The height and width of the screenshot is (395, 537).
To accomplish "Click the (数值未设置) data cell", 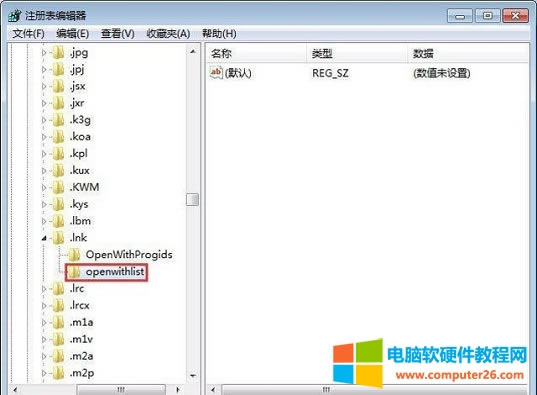I will click(441, 73).
